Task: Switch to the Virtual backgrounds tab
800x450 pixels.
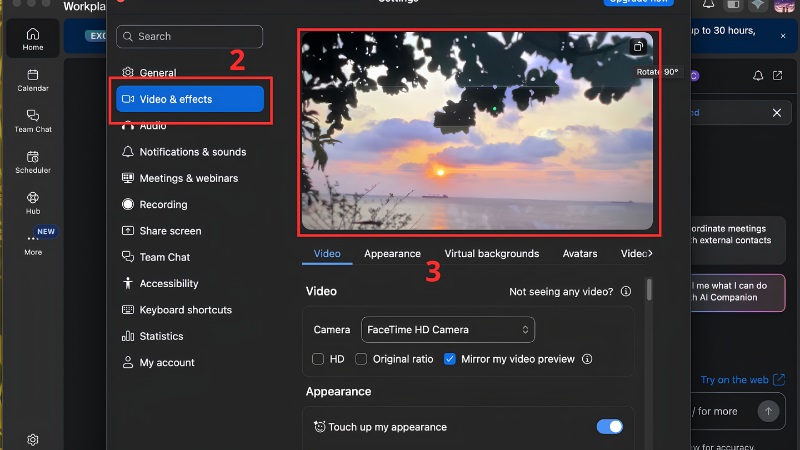Action: click(x=491, y=254)
